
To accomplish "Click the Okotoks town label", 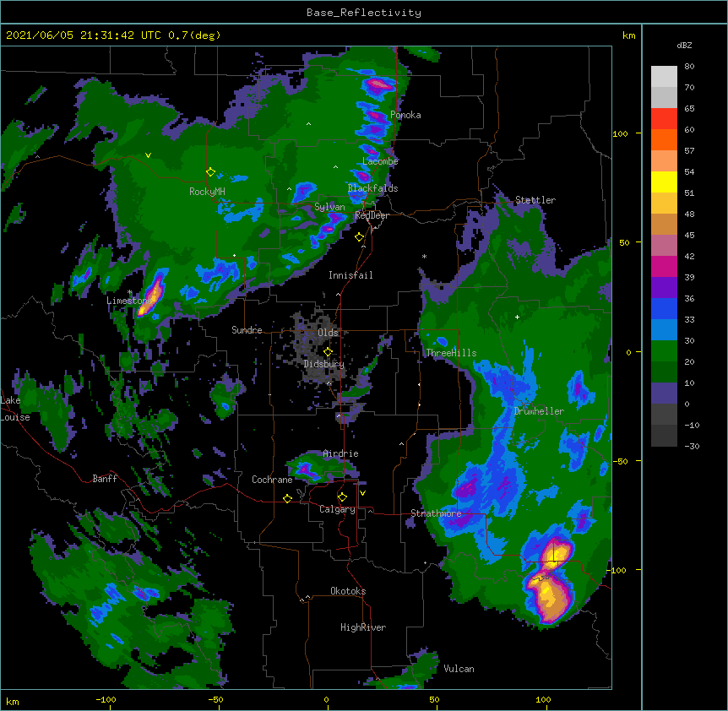I will click(348, 591).
